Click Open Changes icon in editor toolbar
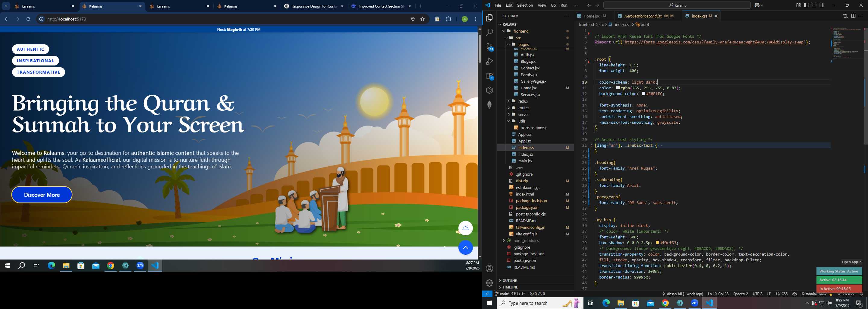 (845, 16)
